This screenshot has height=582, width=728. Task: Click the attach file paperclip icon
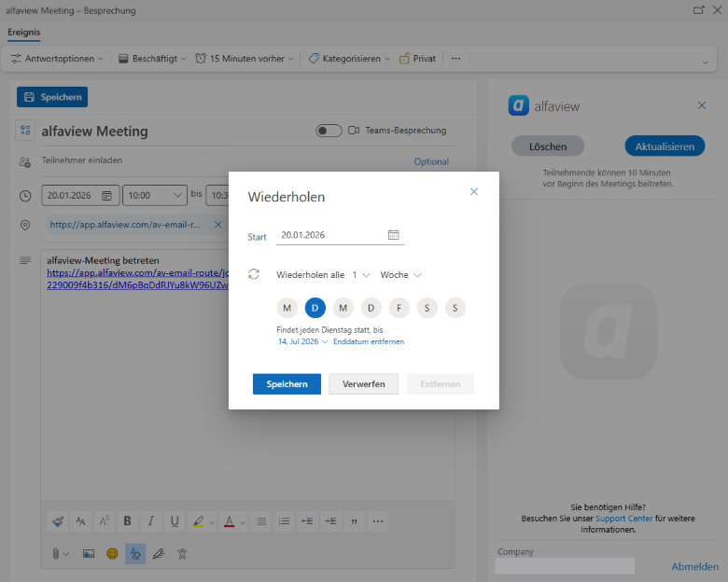pos(56,554)
